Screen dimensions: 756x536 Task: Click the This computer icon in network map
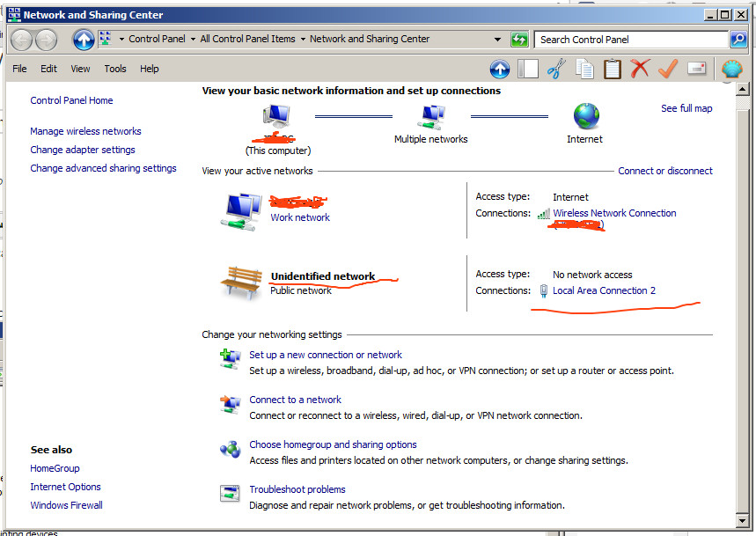tap(276, 116)
